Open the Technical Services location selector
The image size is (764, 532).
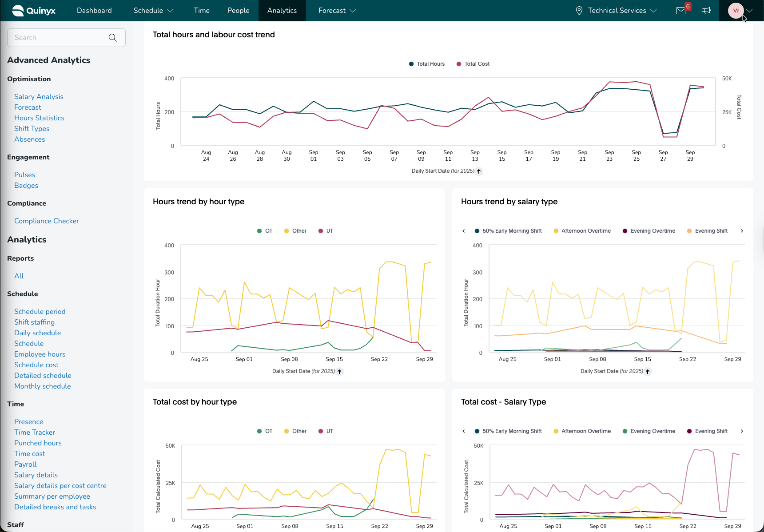pyautogui.click(x=616, y=11)
